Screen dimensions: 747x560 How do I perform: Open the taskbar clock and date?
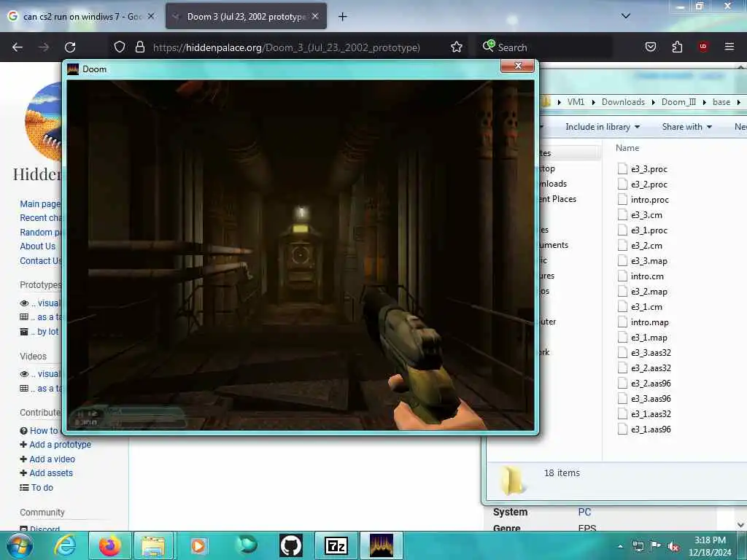pos(710,546)
